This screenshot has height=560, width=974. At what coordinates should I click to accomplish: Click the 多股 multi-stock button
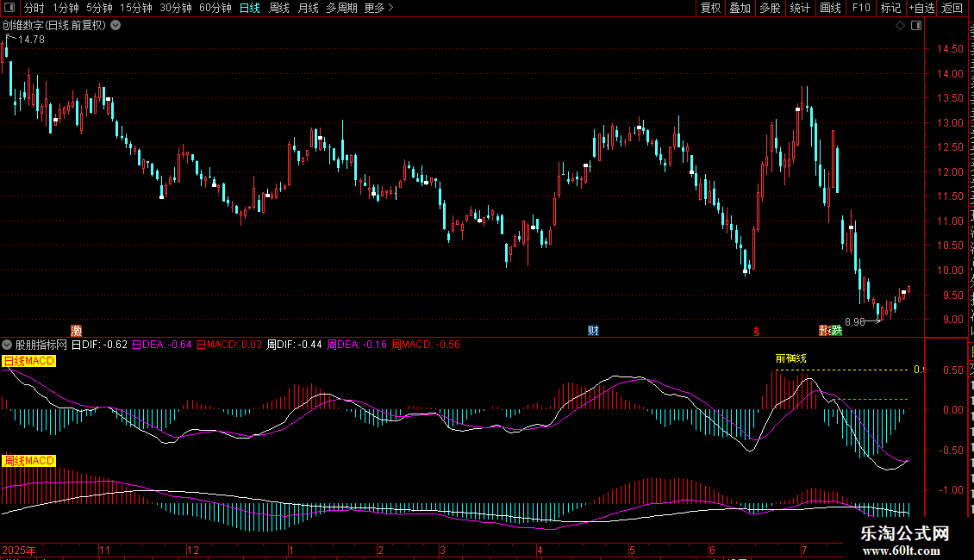pos(770,8)
